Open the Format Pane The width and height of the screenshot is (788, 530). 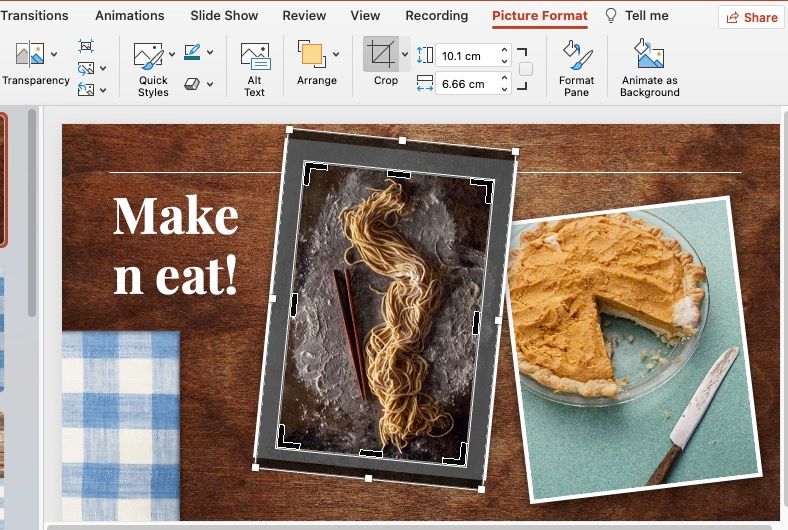(576, 67)
